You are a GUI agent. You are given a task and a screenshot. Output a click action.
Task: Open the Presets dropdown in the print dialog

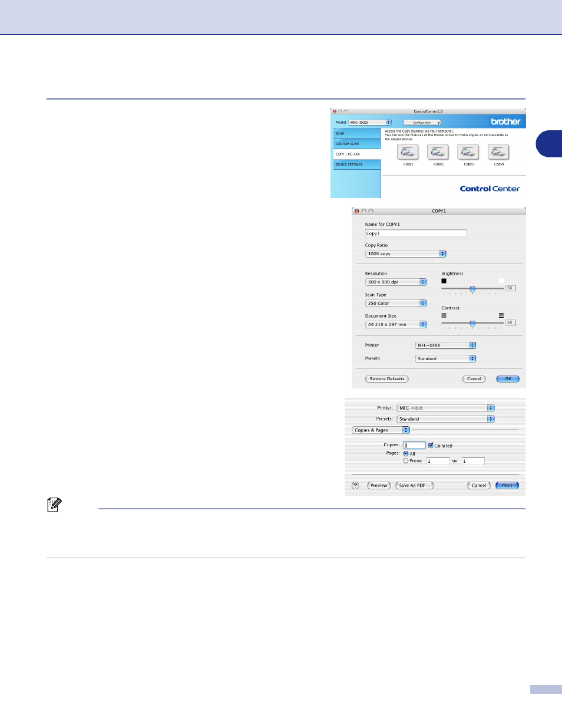[446, 419]
